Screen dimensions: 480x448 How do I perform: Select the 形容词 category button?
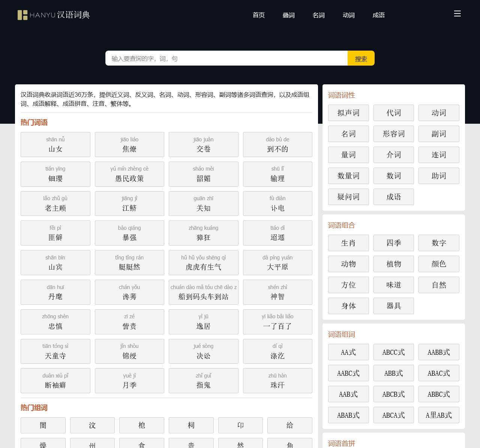click(x=393, y=134)
